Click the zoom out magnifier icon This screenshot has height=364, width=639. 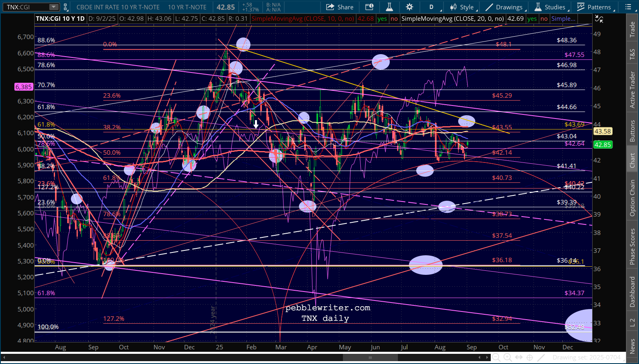496,357
